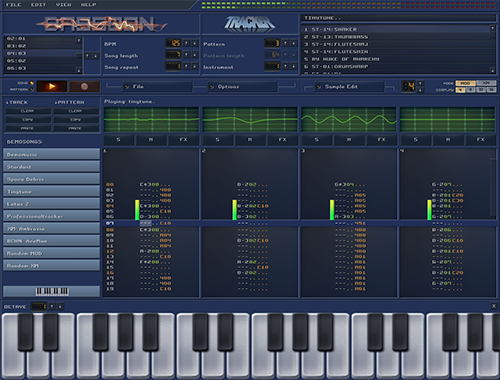This screenshot has height=380, width=500.
Task: Paste into the current track
Action: coord(28,128)
